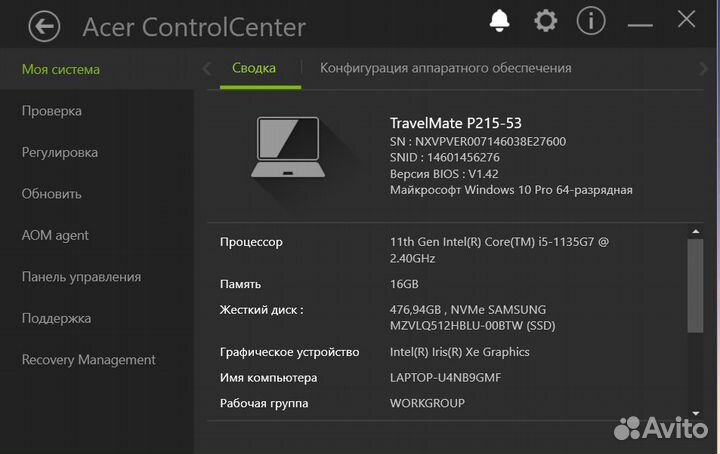Click scrollbar down arrow
The height and width of the screenshot is (454, 720).
click(696, 414)
